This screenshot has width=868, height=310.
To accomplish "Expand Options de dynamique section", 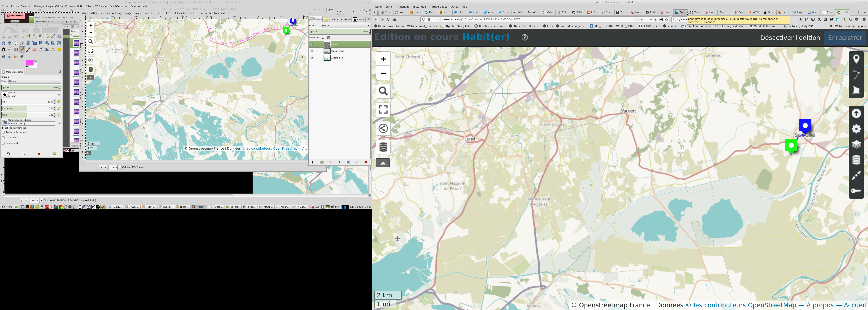I will (3, 128).
